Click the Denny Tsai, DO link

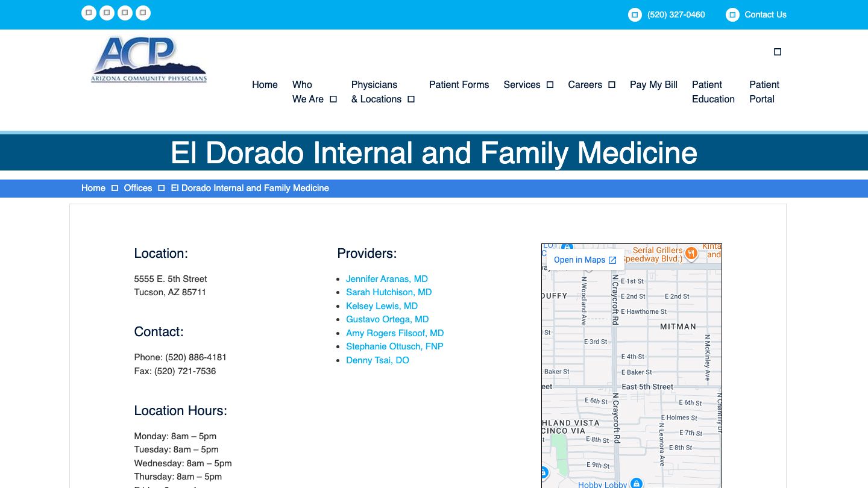click(x=377, y=360)
